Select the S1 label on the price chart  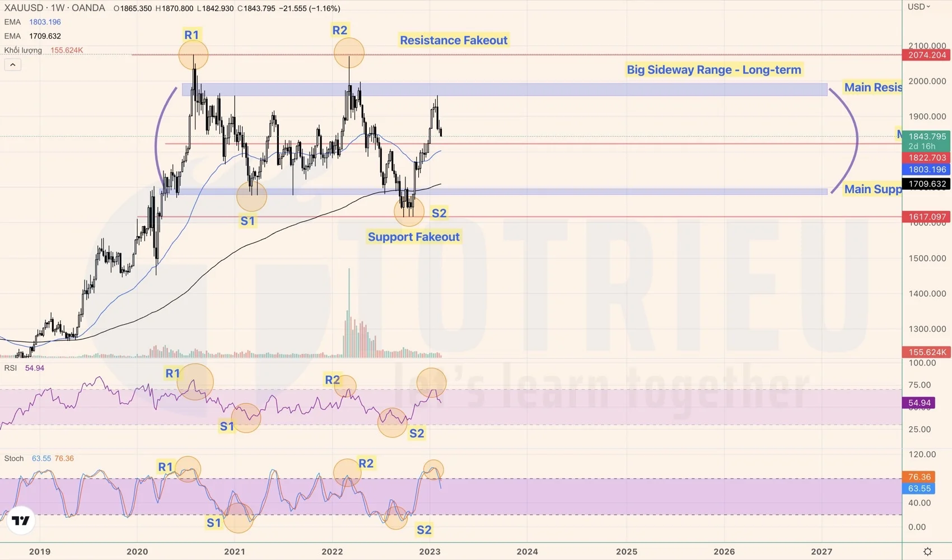[x=248, y=221]
